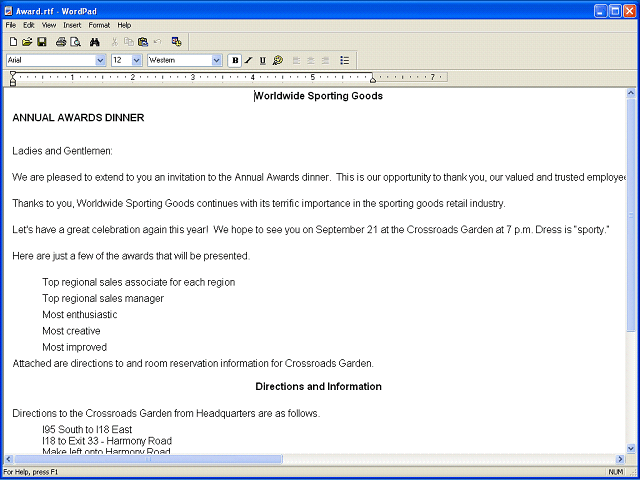
Task: Click the Copy icon in the toolbar
Action: 129,42
